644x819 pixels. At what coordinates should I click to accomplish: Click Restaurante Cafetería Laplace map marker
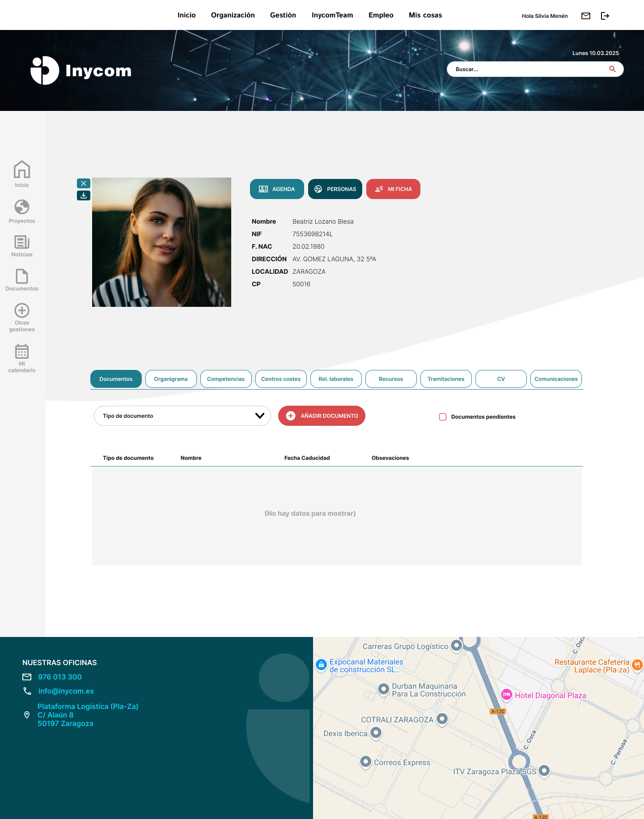click(x=637, y=665)
